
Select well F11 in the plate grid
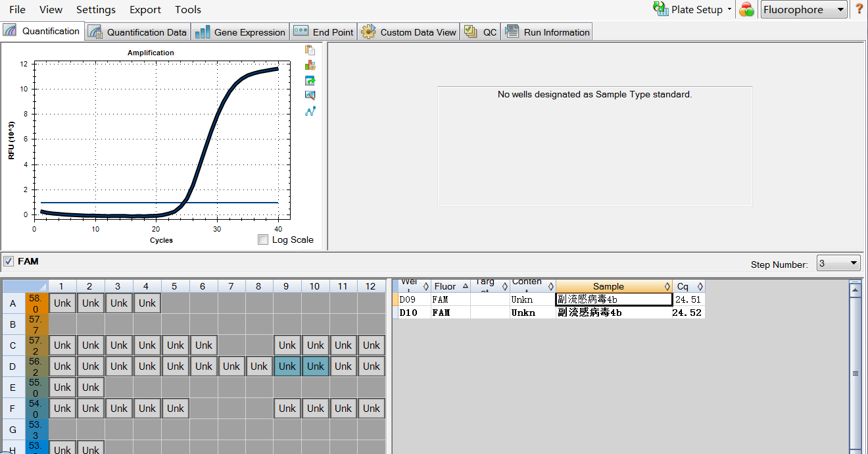point(343,408)
